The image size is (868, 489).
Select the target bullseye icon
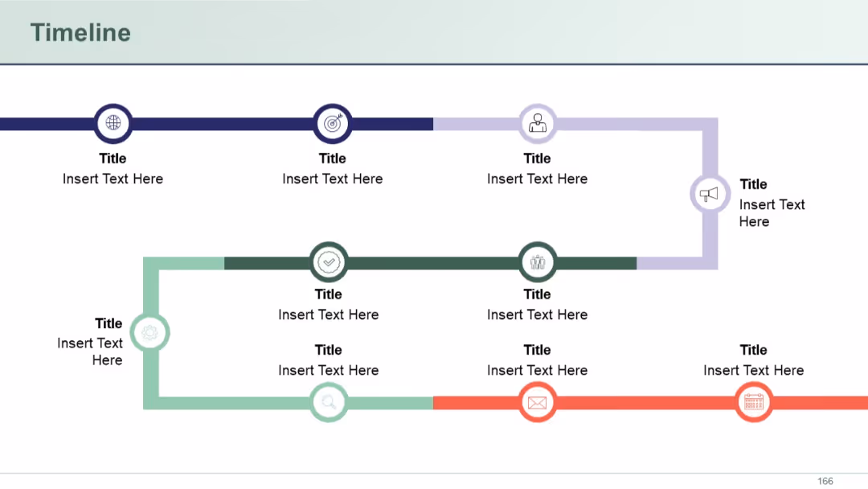pyautogui.click(x=332, y=123)
